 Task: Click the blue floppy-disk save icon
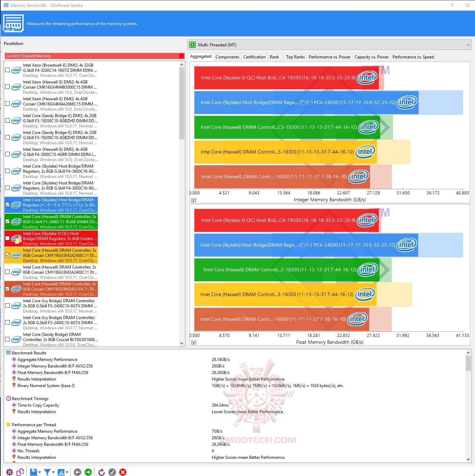click(33, 472)
